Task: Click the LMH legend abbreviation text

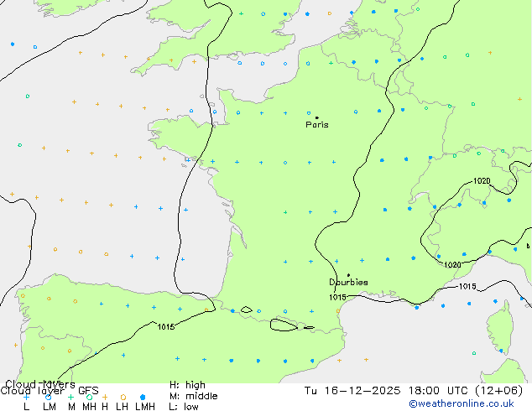Action: click(x=145, y=407)
